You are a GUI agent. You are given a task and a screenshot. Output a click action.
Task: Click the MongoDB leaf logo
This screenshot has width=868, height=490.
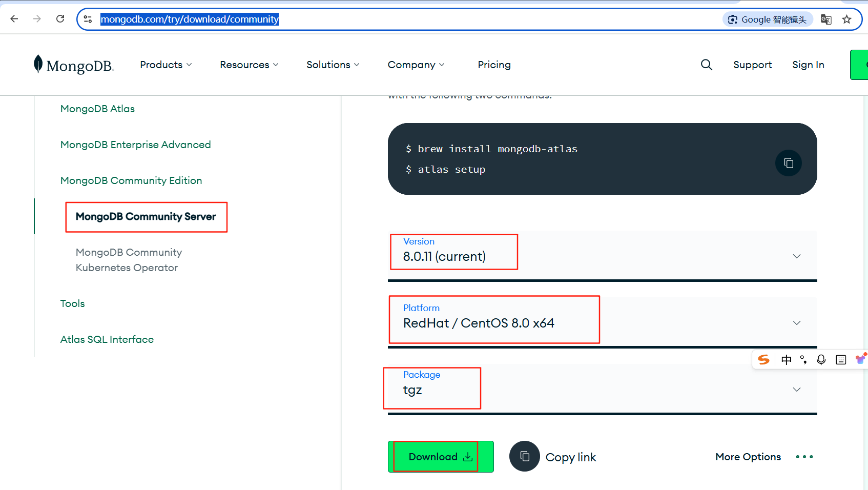(74, 65)
